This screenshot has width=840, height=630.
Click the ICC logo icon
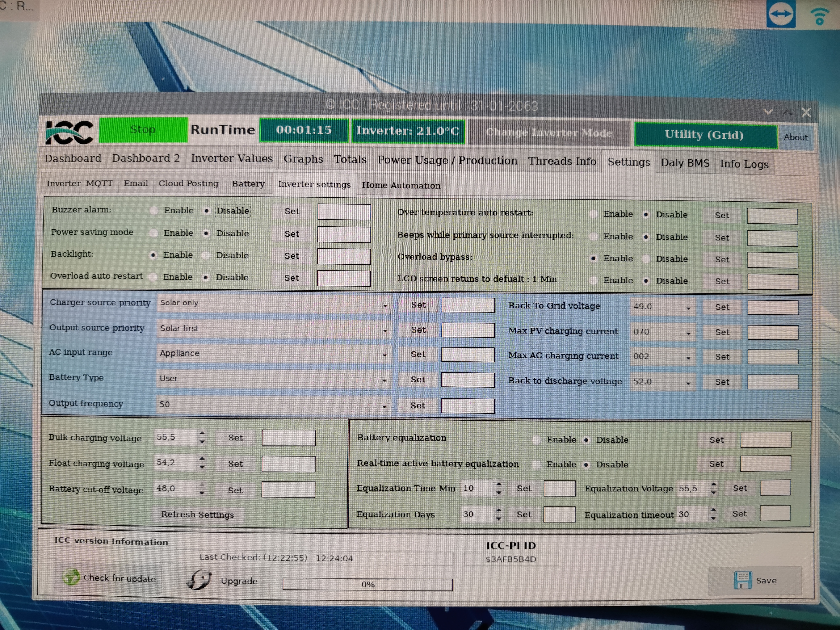(x=69, y=132)
